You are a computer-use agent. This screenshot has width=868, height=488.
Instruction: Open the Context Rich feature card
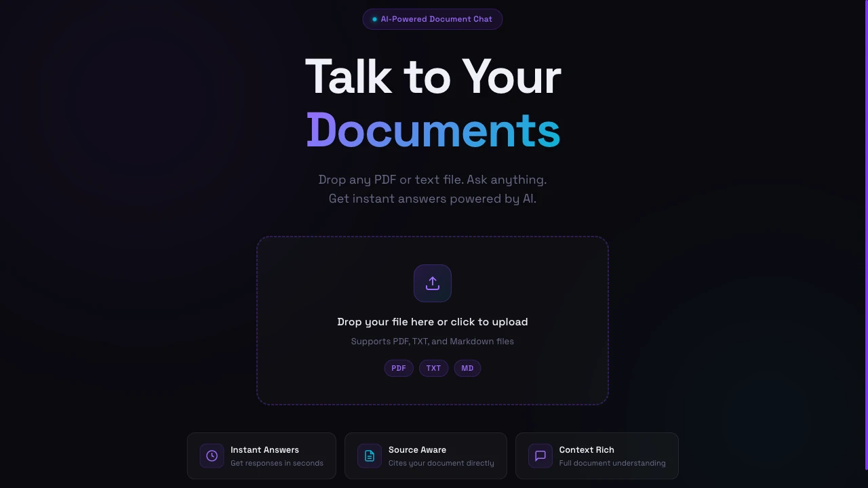[597, 456]
